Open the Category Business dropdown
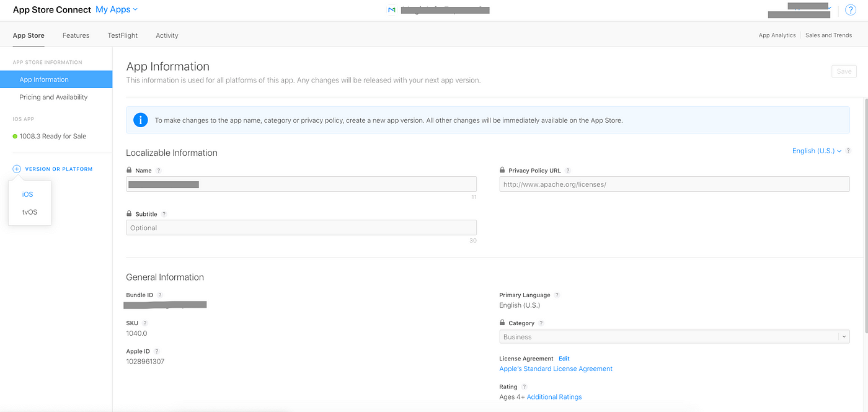The height and width of the screenshot is (412, 868). tap(675, 337)
